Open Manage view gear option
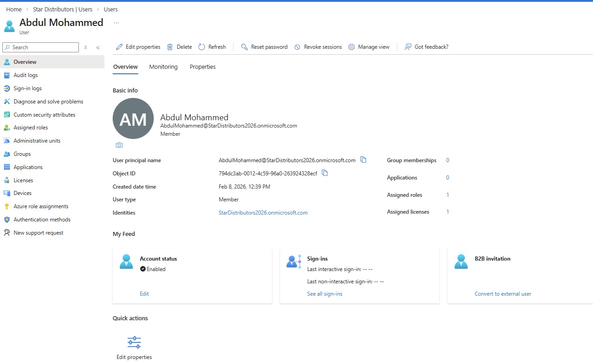Screen dimensions: 593x364 tap(369, 47)
